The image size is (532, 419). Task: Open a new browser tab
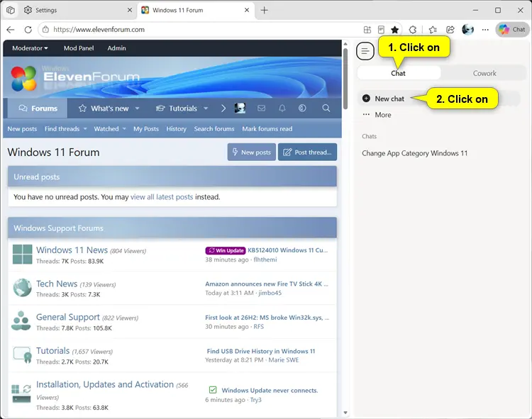click(x=265, y=10)
